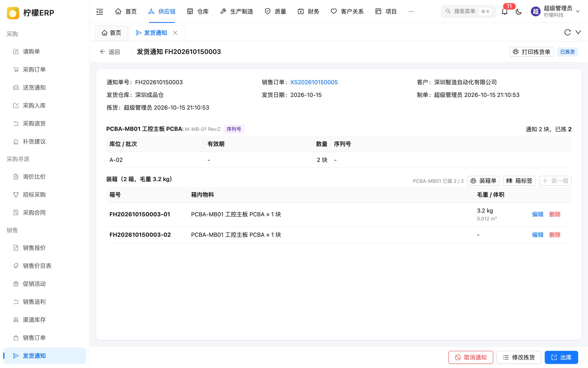This screenshot has width=588, height=368.
Task: Refresh the current tab page
Action: pyautogui.click(x=567, y=32)
